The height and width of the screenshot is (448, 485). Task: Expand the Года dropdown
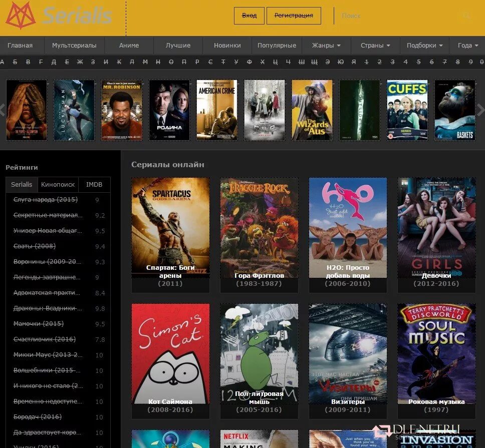(x=467, y=46)
